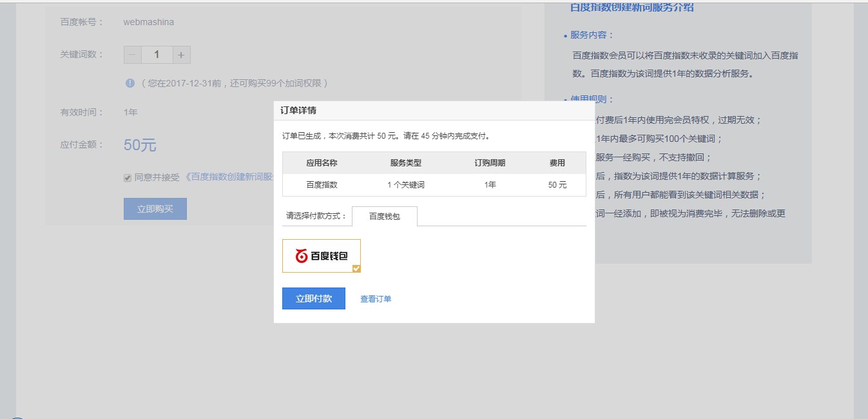
Task: Increase keyword count with plus button
Action: (181, 55)
